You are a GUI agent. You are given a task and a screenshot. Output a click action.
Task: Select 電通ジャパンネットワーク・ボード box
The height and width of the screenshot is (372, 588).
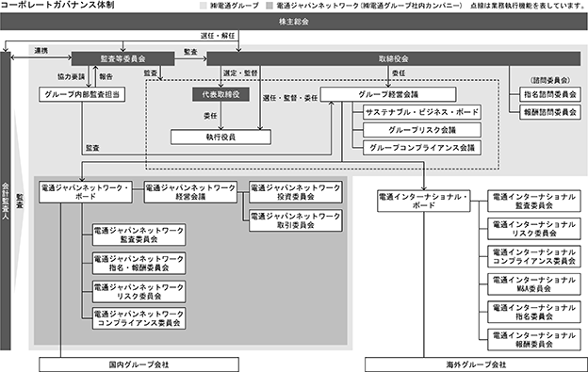[86, 192]
